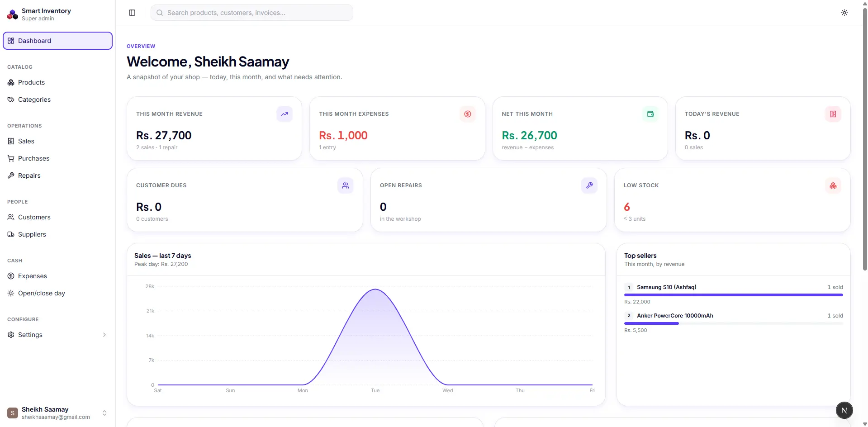Click the Open/close day sun icon

click(11, 293)
